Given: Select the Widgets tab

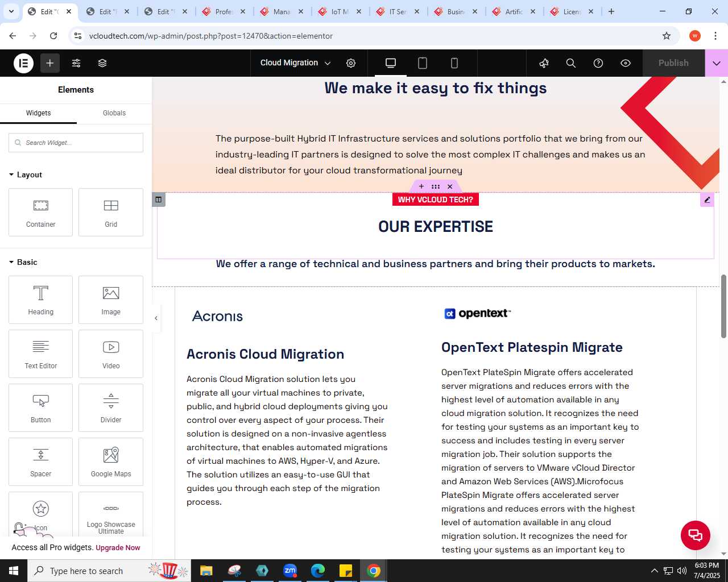Looking at the screenshot, I should pos(38,113).
